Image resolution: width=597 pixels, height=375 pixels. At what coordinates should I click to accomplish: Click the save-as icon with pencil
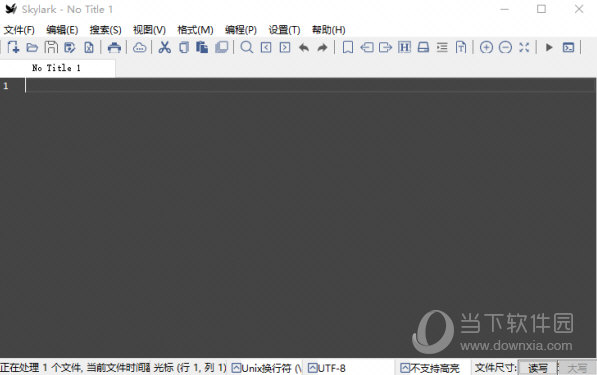tap(70, 47)
